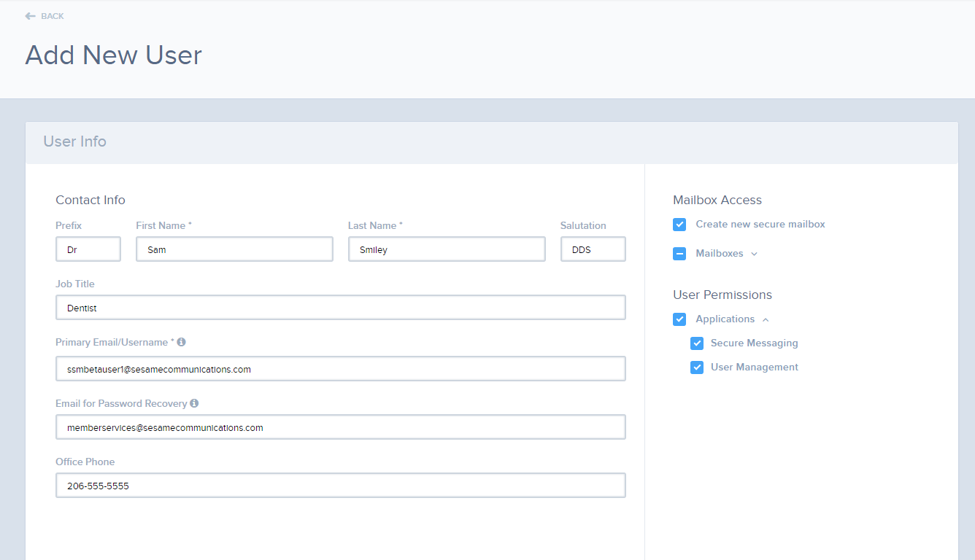The width and height of the screenshot is (975, 560).
Task: Click the Primary Email/Username input field
Action: [341, 369]
